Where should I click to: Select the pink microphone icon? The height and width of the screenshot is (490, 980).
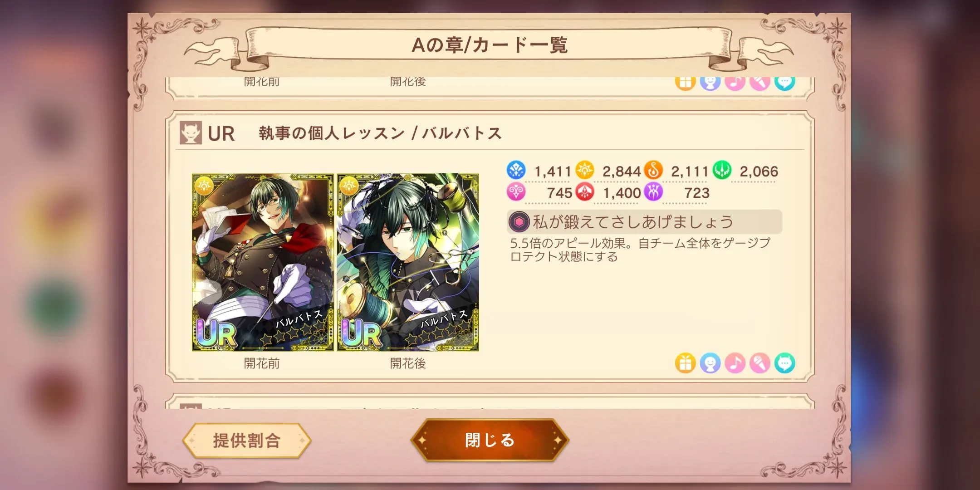click(760, 363)
